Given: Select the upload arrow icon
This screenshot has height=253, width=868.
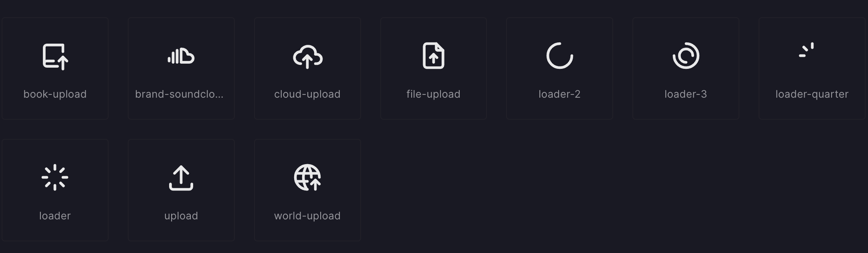Looking at the screenshot, I should tap(181, 177).
